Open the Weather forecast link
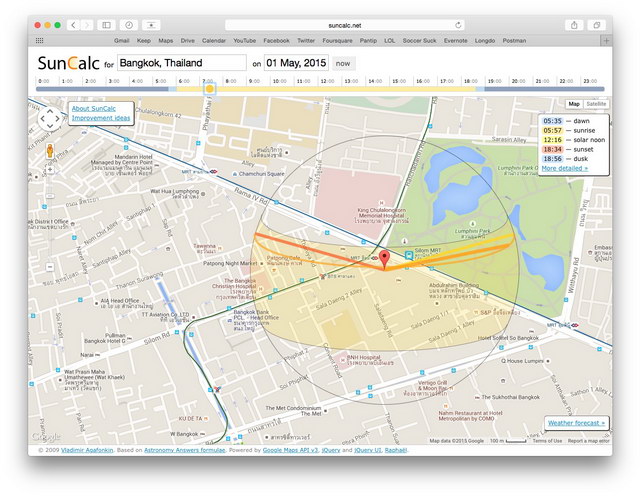The image size is (640, 496). [576, 423]
